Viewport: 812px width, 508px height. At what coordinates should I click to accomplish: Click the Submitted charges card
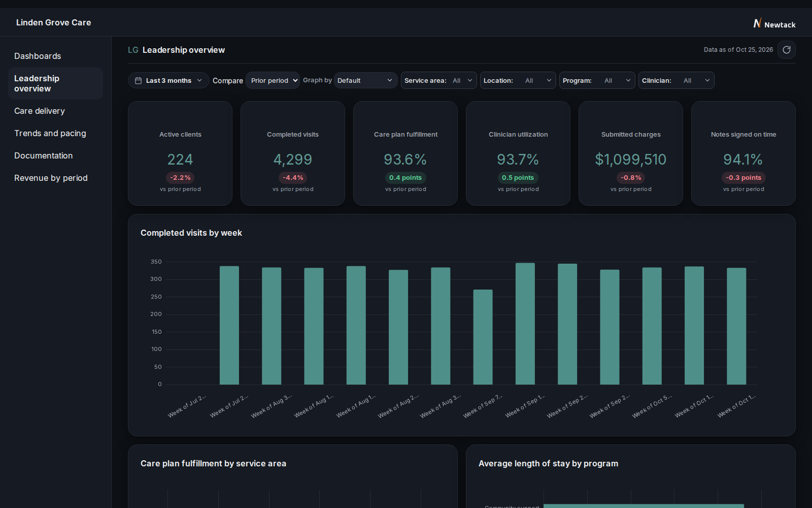pos(631,153)
